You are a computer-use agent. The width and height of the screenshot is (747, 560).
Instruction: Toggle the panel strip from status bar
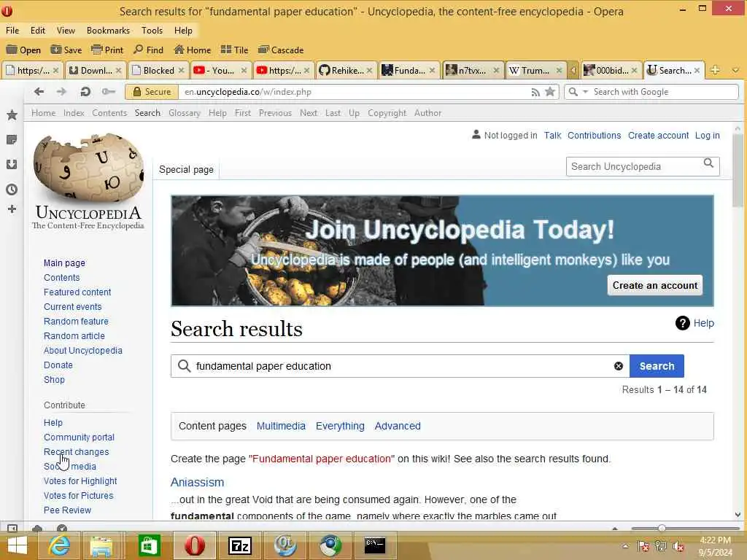tap(12, 528)
